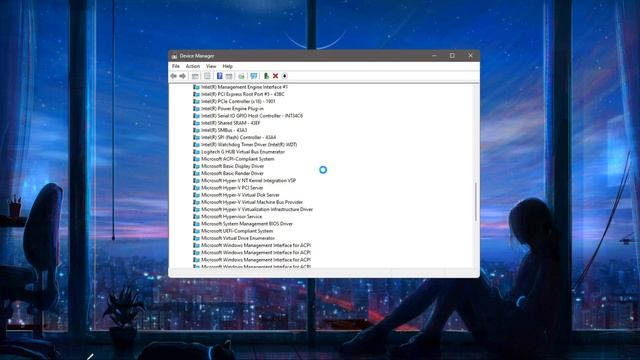The image size is (640, 360).
Task: Click the circled down-arrow Disable device icon
Action: click(284, 76)
